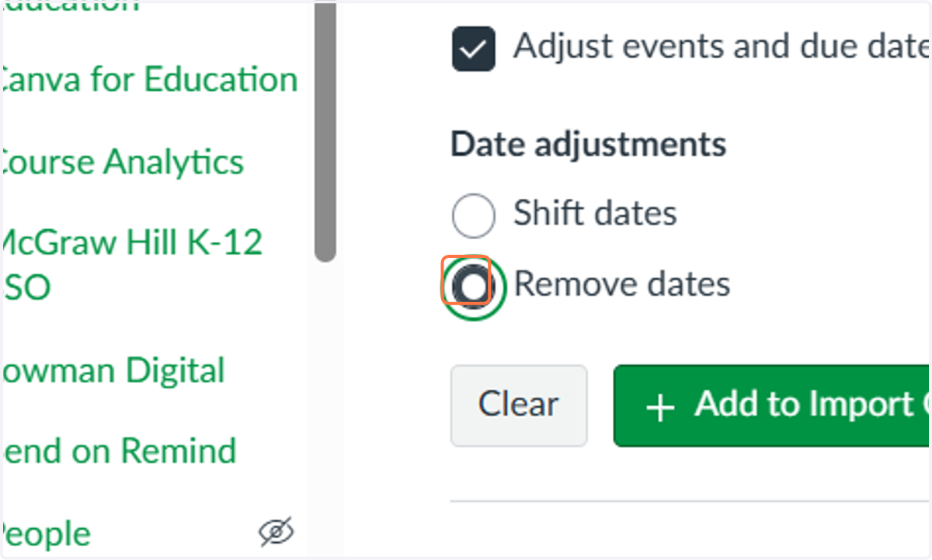
Task: Click the Date adjustments heading
Action: click(589, 144)
